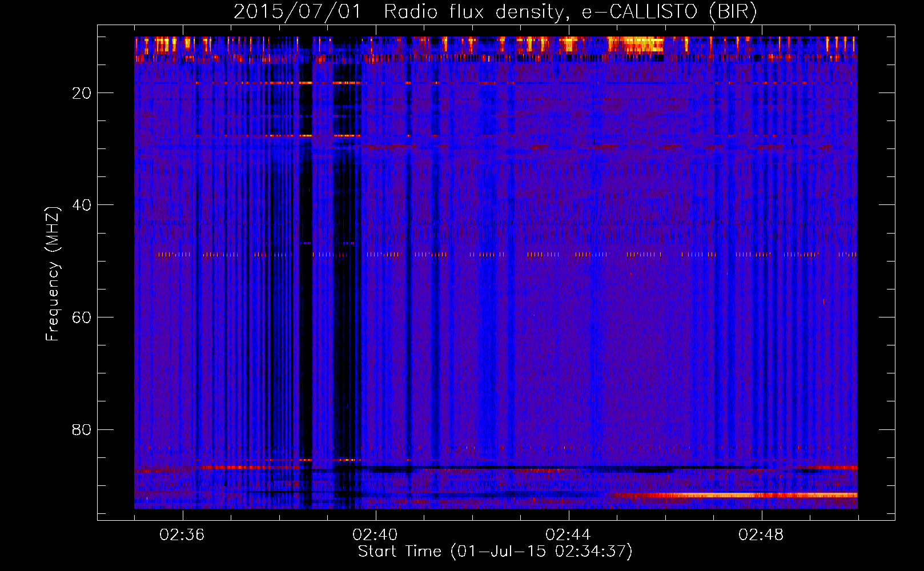
Task: Click the plot title 'Radio flux density, e-CALLISTO (BIR)'
Action: (571, 11)
